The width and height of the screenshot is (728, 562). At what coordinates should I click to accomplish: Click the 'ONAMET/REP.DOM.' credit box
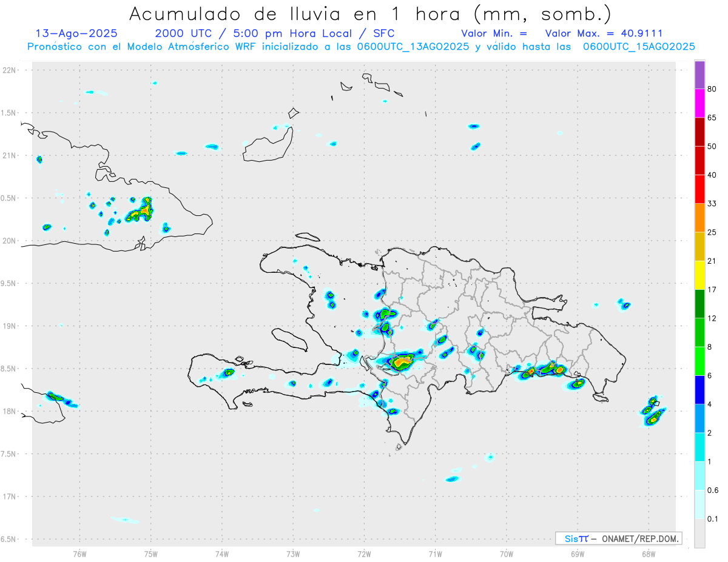tap(618, 538)
